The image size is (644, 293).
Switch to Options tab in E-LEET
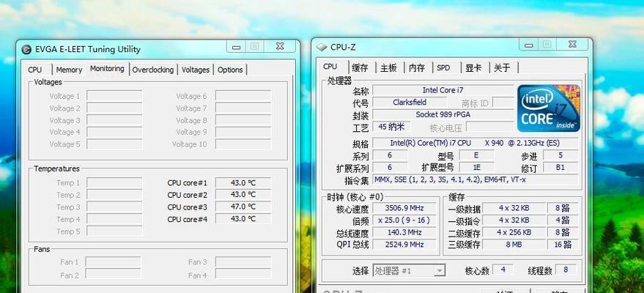pyautogui.click(x=230, y=70)
